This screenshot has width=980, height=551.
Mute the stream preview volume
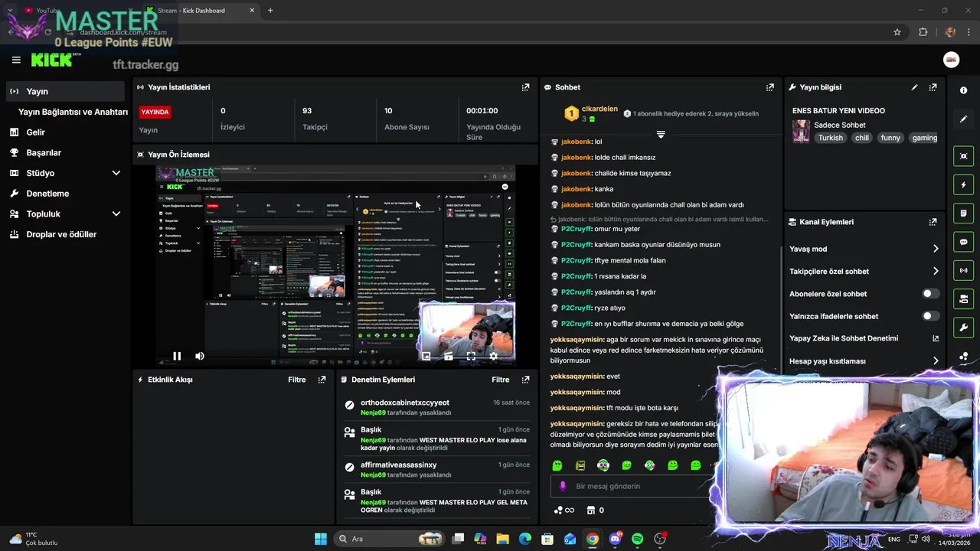199,356
